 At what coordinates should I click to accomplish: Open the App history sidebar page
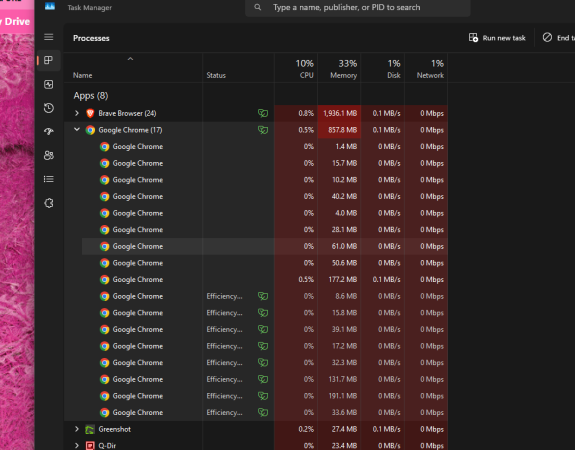click(49, 108)
